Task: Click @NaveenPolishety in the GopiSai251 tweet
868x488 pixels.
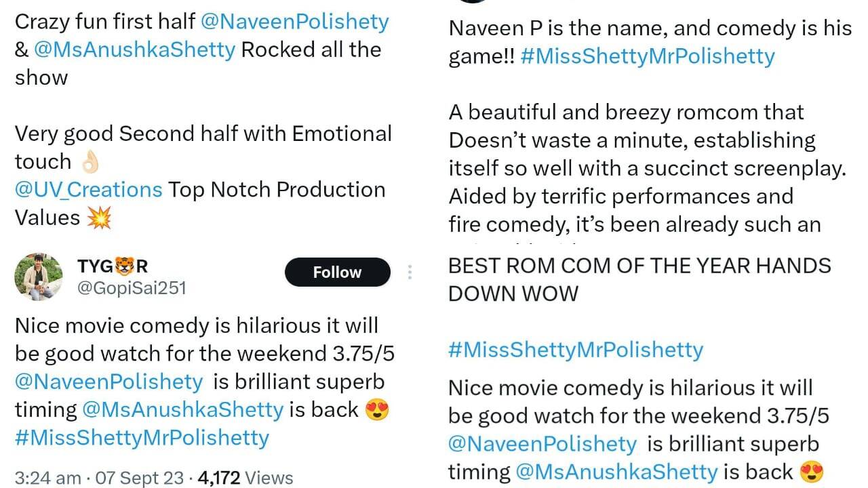Action: (x=108, y=382)
